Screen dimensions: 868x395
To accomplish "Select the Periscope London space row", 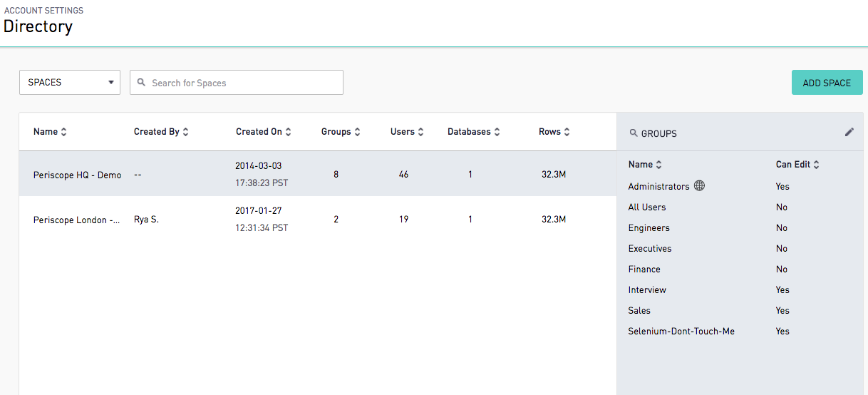I will pyautogui.click(x=318, y=219).
